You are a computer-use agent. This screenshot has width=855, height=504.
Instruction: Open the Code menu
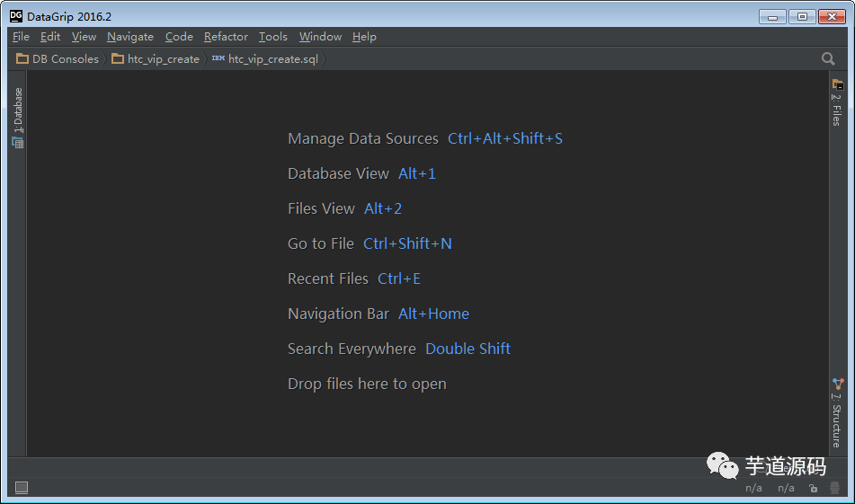point(179,37)
